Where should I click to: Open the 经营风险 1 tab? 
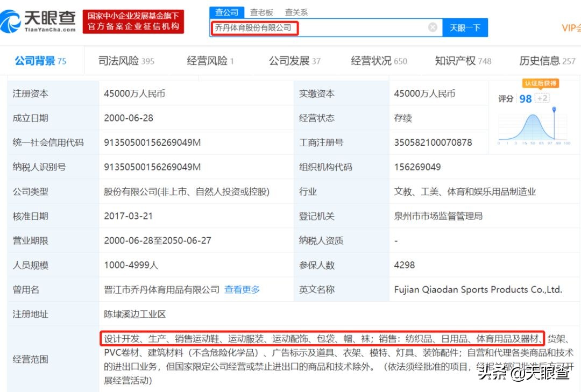(x=210, y=61)
